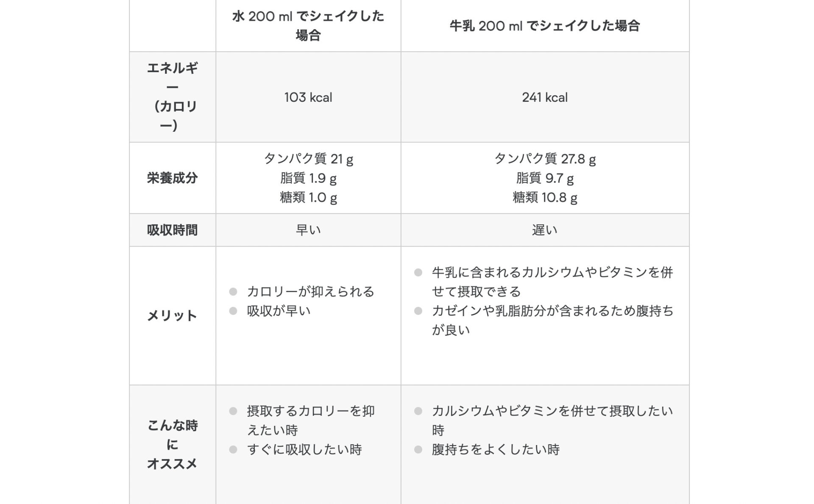Viewport: 814px width, 504px height.
Task: Click the 脂質 1.9 g text
Action: pos(308,178)
